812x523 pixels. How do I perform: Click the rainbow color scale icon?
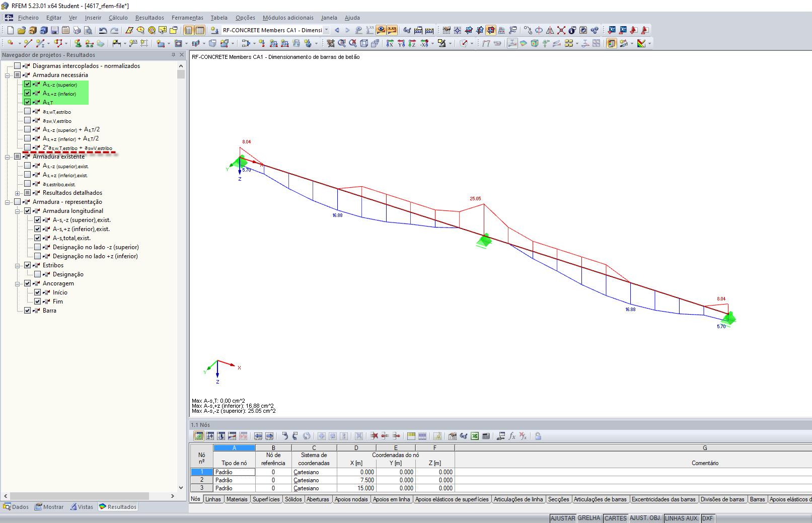click(x=641, y=43)
